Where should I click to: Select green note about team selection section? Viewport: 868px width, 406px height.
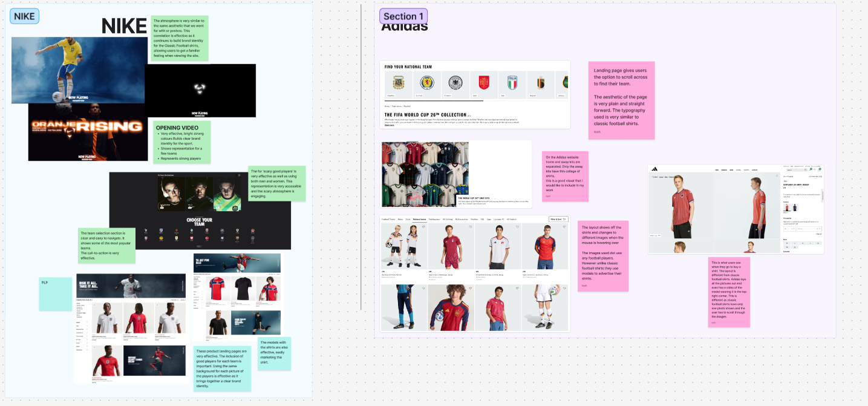coord(106,246)
